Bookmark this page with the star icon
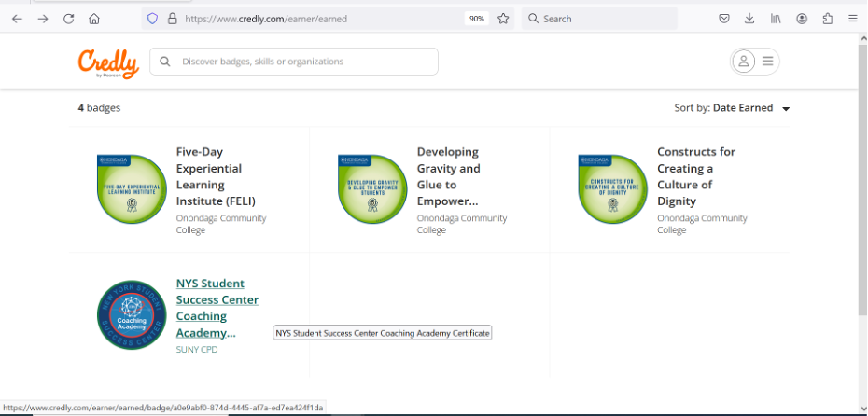 click(x=503, y=19)
